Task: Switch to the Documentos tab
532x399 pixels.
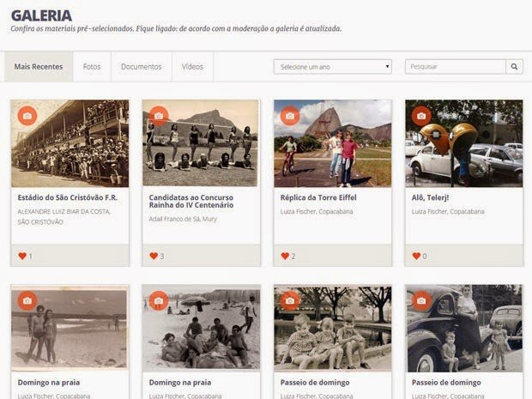Action: click(x=141, y=67)
